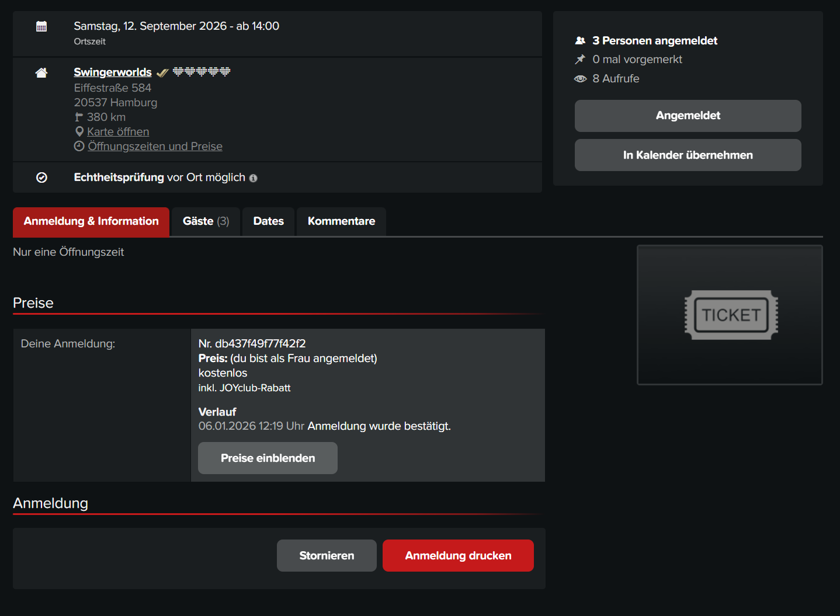Screen dimensions: 840x616
Task: Click the eye icon beside 8 Aufrufe
Action: coord(580,79)
